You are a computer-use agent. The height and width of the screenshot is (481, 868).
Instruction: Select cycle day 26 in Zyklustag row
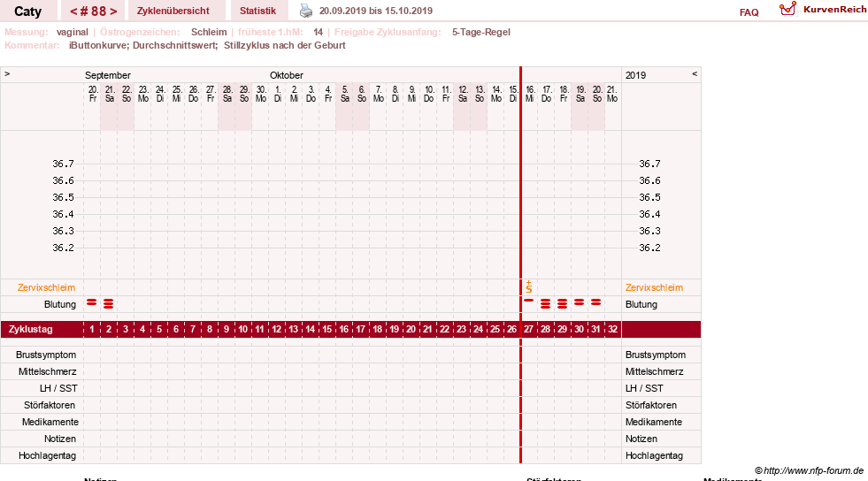coord(511,329)
